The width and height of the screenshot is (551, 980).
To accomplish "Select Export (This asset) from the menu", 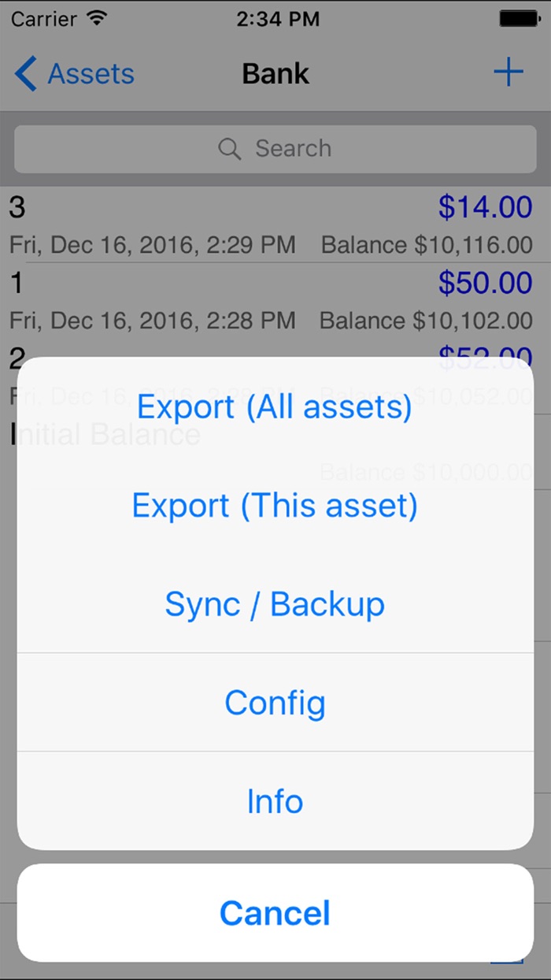I will coord(275,505).
